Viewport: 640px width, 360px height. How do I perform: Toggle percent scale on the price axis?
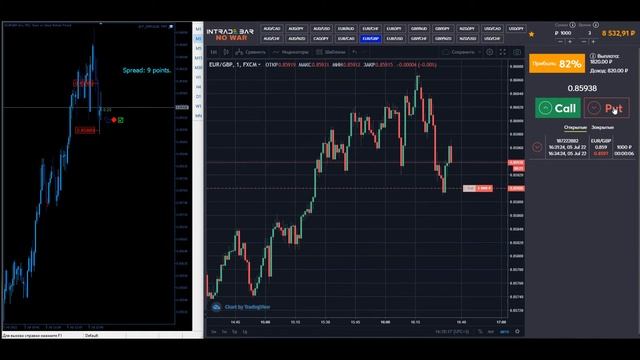pos(481,331)
